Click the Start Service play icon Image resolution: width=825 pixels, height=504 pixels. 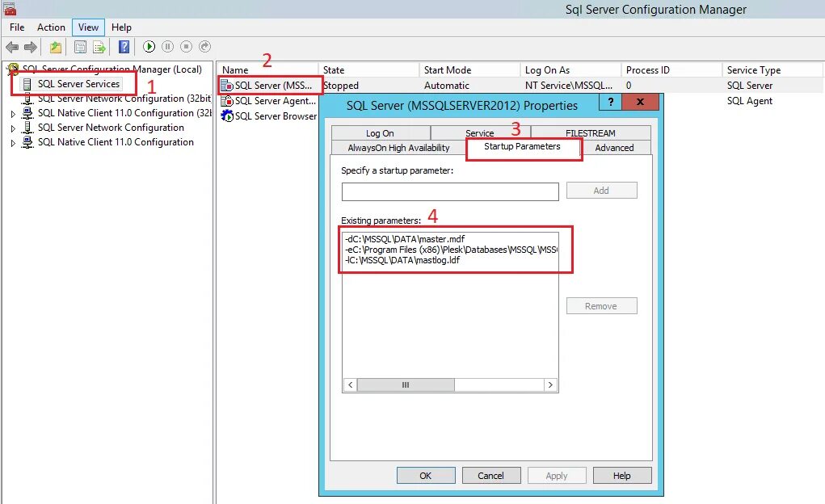(149, 47)
